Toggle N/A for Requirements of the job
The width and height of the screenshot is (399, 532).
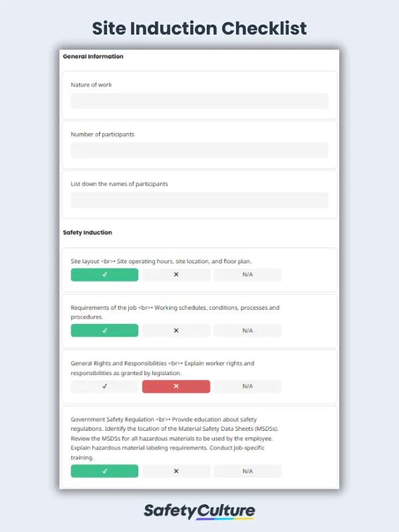pos(247,331)
